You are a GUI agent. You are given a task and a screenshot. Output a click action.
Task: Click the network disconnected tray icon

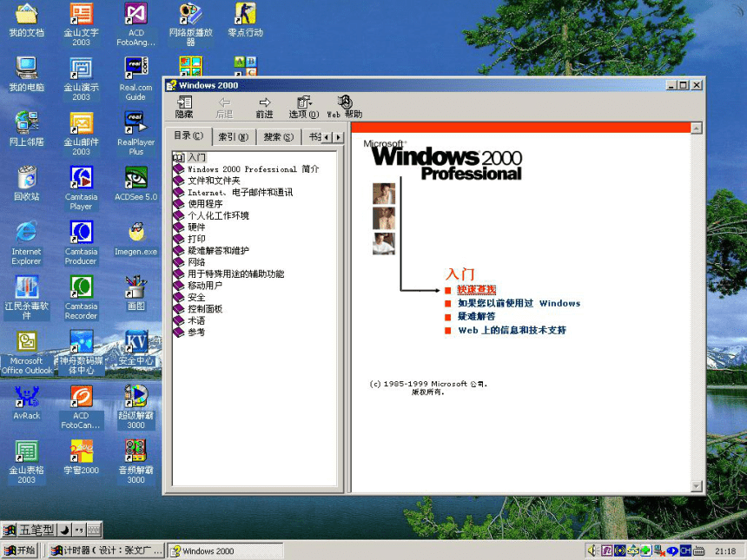660,551
